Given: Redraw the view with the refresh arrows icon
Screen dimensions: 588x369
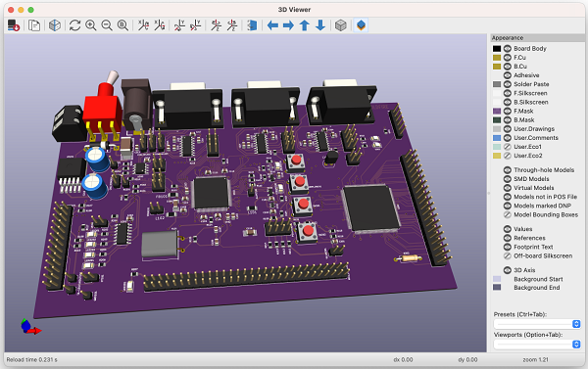Looking at the screenshot, I should click(75, 25).
